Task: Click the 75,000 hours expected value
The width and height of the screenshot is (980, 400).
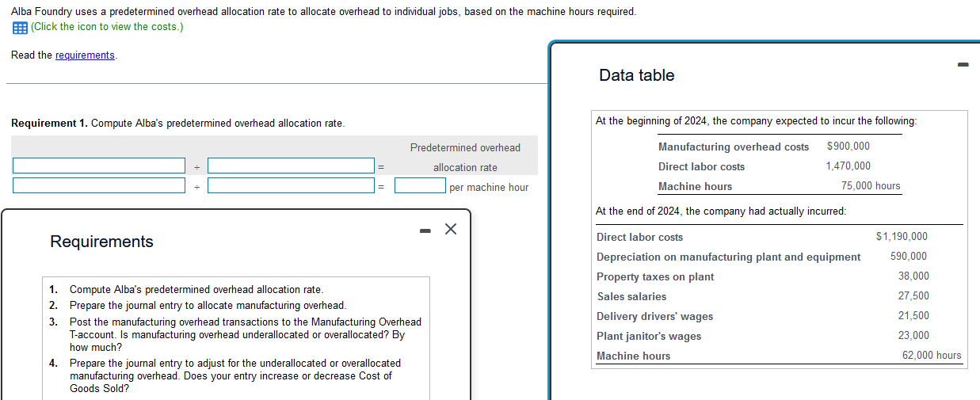Action: pyautogui.click(x=871, y=186)
